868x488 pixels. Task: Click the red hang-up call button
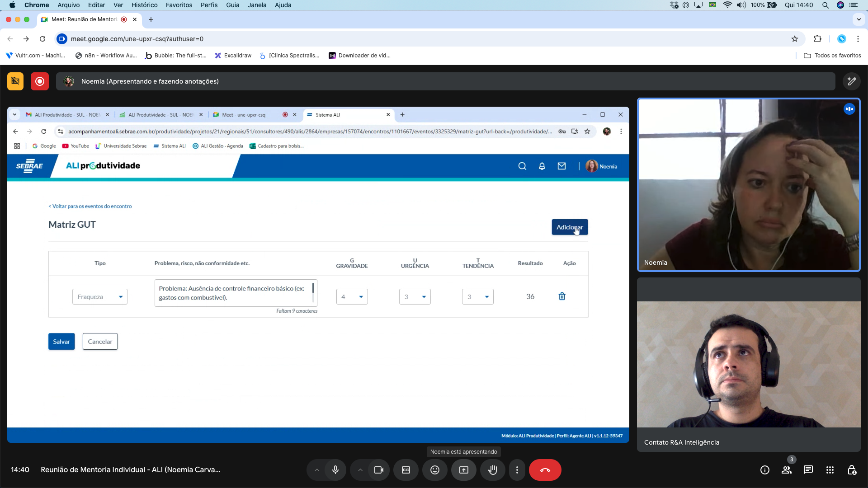pyautogui.click(x=545, y=470)
